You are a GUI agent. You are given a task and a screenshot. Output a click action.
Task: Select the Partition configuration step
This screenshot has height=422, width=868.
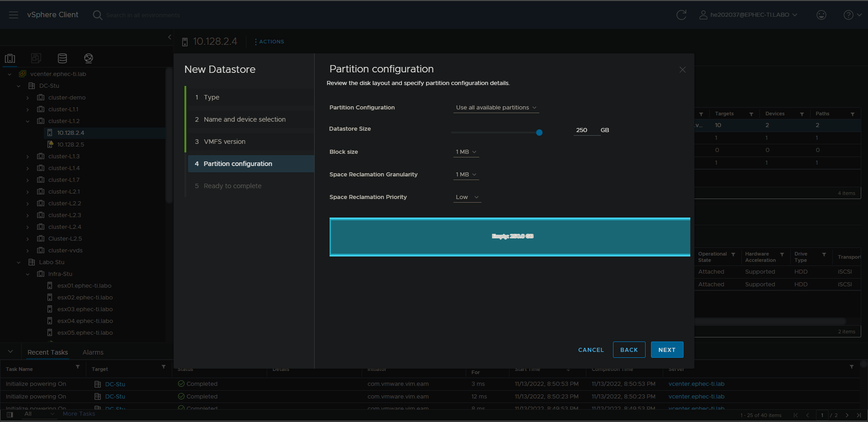(x=251, y=164)
